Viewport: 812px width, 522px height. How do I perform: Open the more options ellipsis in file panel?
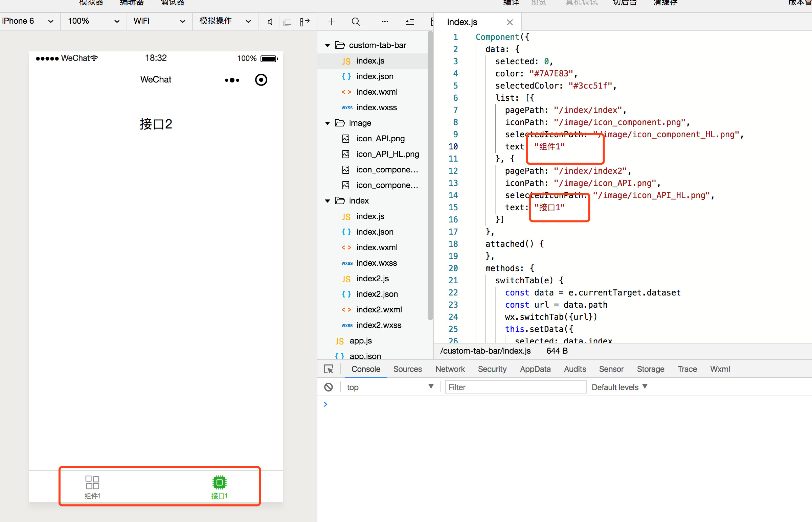point(385,22)
